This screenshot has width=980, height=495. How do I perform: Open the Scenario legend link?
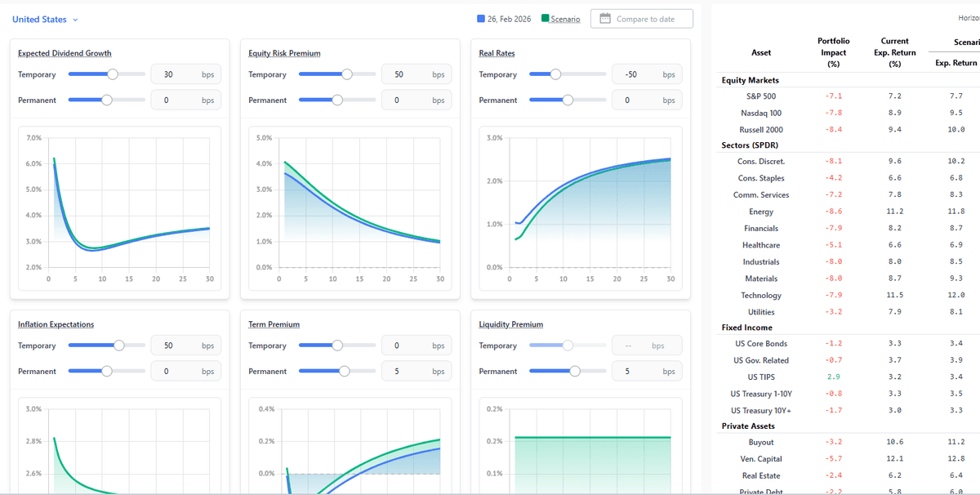tap(565, 20)
